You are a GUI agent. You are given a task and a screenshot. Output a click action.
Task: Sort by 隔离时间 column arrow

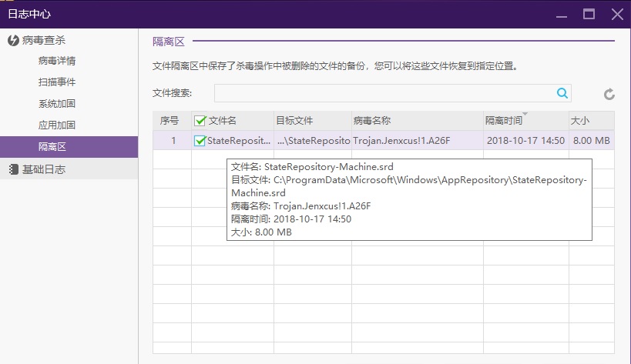pos(525,114)
